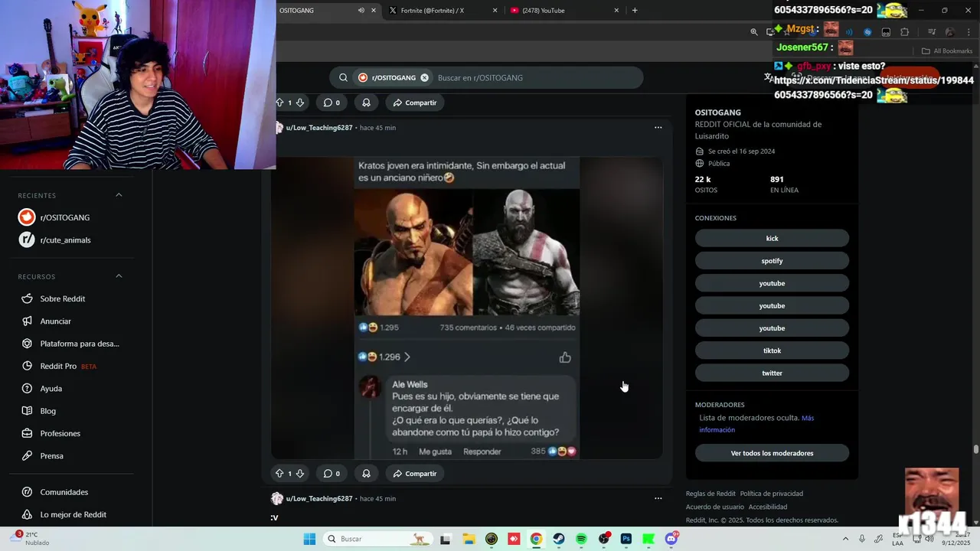
Task: Switch to the Fortnite (@Fortnite) / X tab
Action: tap(433, 11)
